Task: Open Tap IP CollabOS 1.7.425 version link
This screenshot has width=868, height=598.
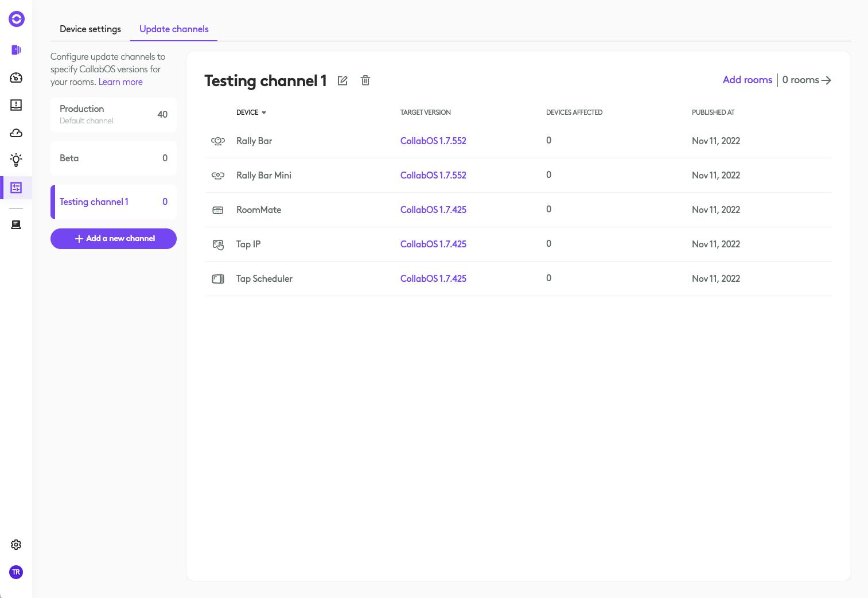Action: pos(433,244)
